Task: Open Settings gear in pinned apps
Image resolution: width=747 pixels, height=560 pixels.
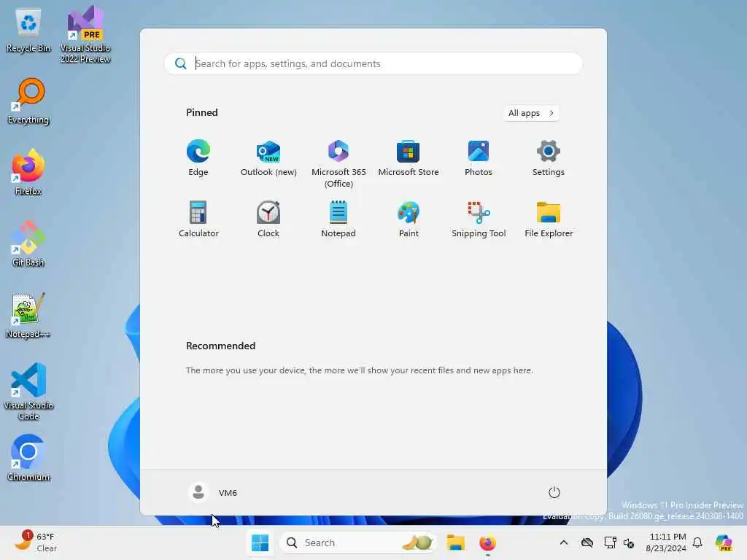Action: coord(549,158)
